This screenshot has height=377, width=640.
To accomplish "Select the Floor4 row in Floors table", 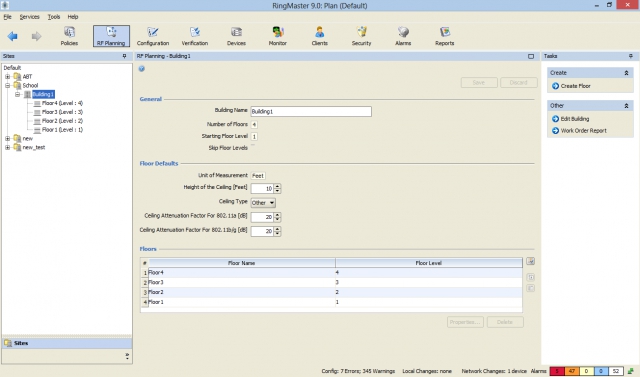I will pyautogui.click(x=331, y=273).
